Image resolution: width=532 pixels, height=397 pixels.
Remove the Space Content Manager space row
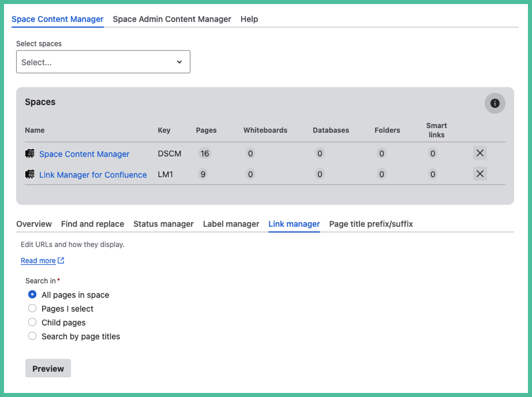479,153
